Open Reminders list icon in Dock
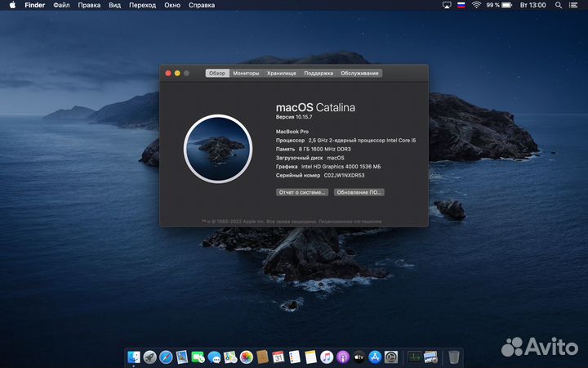Screen dimensions: 588x368 (294, 357)
